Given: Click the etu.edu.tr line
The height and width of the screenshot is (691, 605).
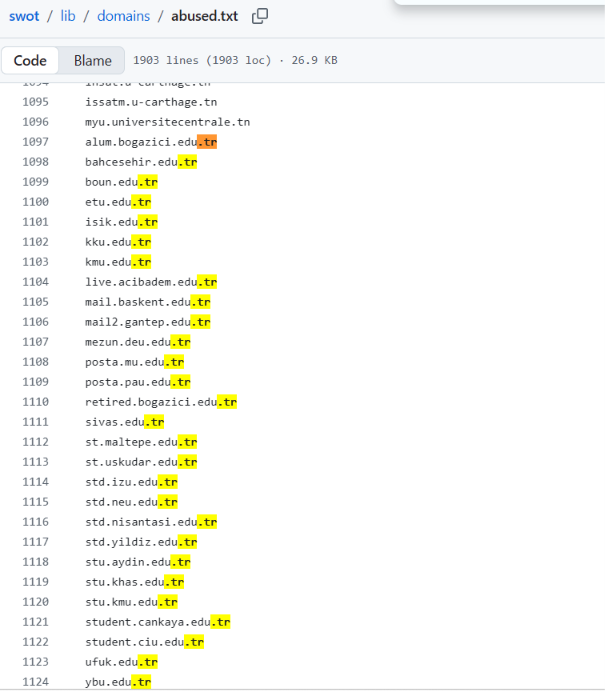Looking at the screenshot, I should point(118,202).
